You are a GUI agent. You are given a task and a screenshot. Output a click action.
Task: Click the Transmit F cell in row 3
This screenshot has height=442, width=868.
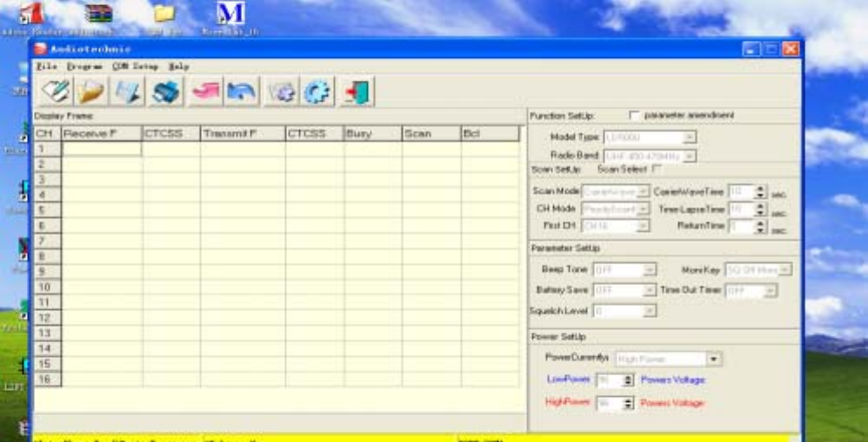click(243, 179)
